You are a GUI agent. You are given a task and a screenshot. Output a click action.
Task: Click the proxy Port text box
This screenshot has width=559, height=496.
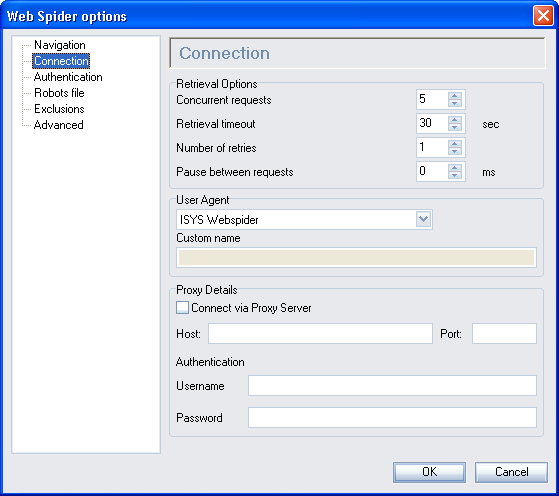[x=504, y=333]
